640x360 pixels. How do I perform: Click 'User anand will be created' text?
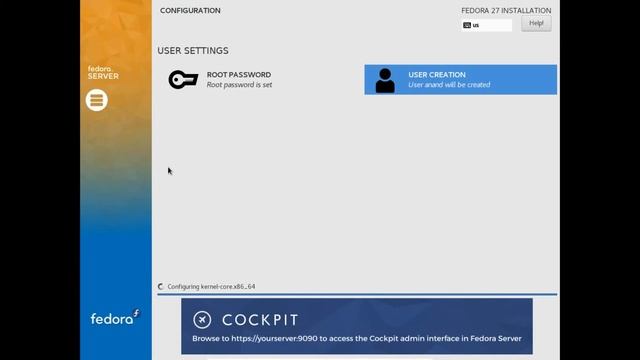(x=449, y=85)
